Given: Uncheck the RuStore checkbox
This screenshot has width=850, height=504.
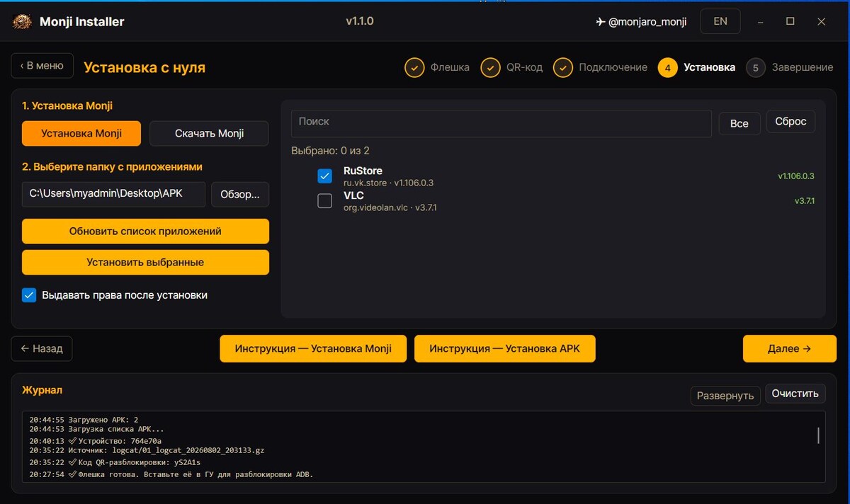Looking at the screenshot, I should click(324, 176).
